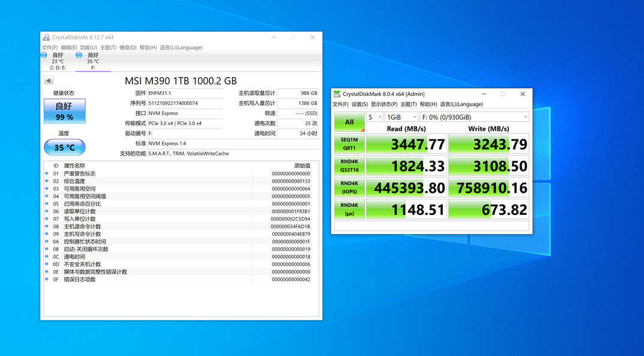
Task: Click the 属性名称 column header
Action: (x=74, y=166)
